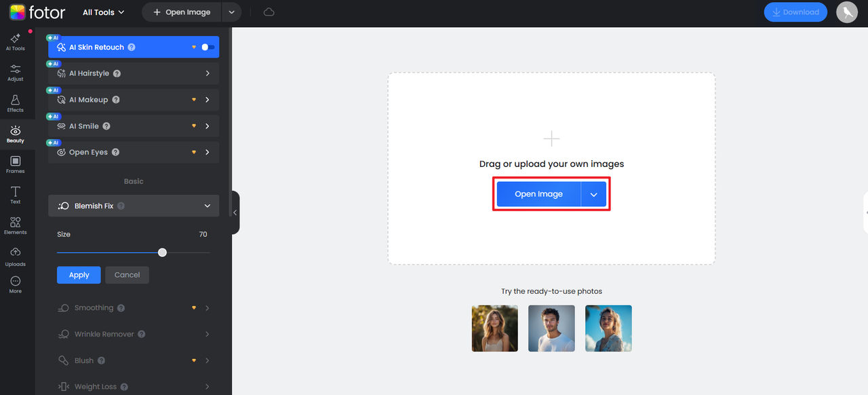
Task: Open dropdown arrow next to top Open Image
Action: click(232, 12)
